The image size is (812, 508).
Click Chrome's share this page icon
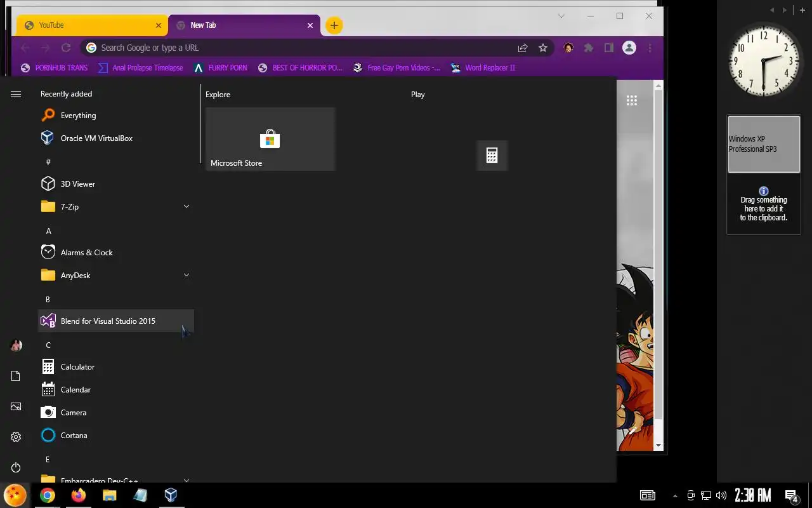(523, 48)
